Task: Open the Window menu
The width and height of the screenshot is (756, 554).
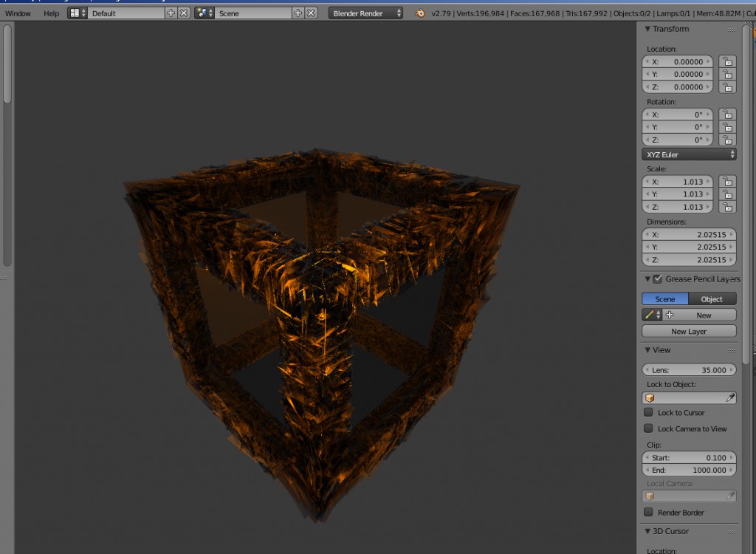Action: coord(17,13)
